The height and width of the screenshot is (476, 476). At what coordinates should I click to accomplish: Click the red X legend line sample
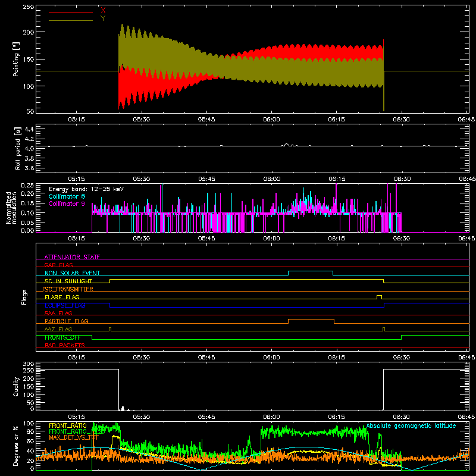[71, 12]
